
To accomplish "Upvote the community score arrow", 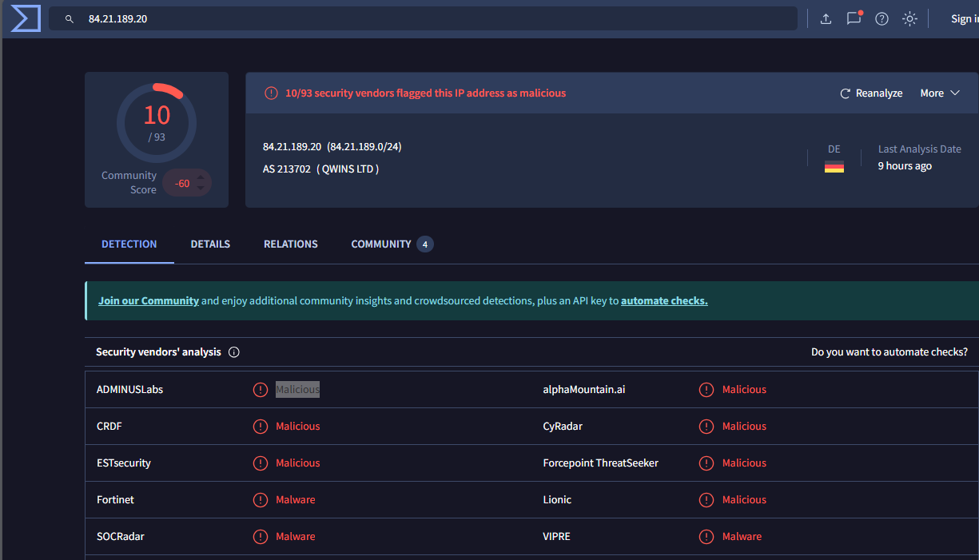I will [x=201, y=176].
